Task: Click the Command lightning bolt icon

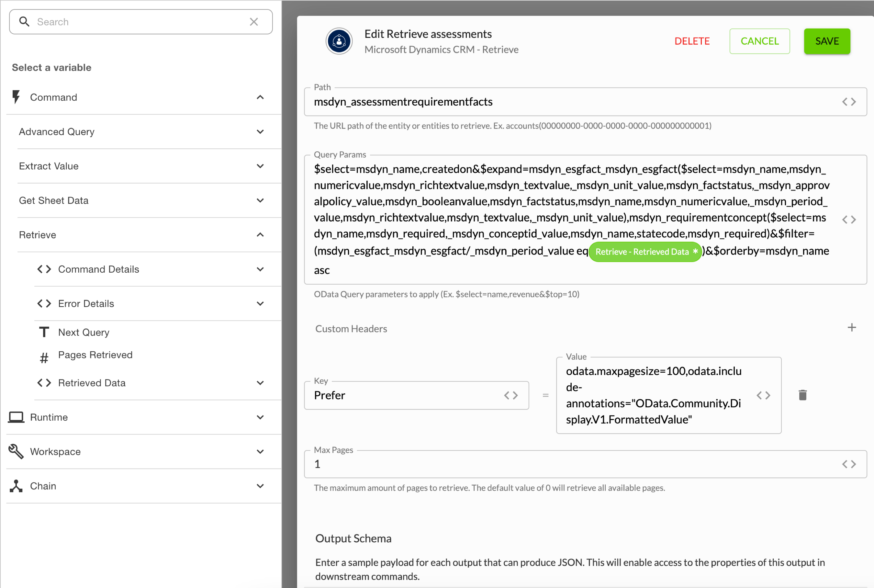Action: click(x=16, y=97)
